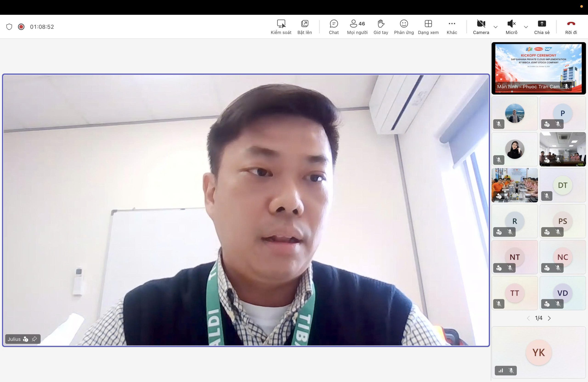Click the red recording indicator
Image resolution: width=588 pixels, height=382 pixels.
coord(21,27)
